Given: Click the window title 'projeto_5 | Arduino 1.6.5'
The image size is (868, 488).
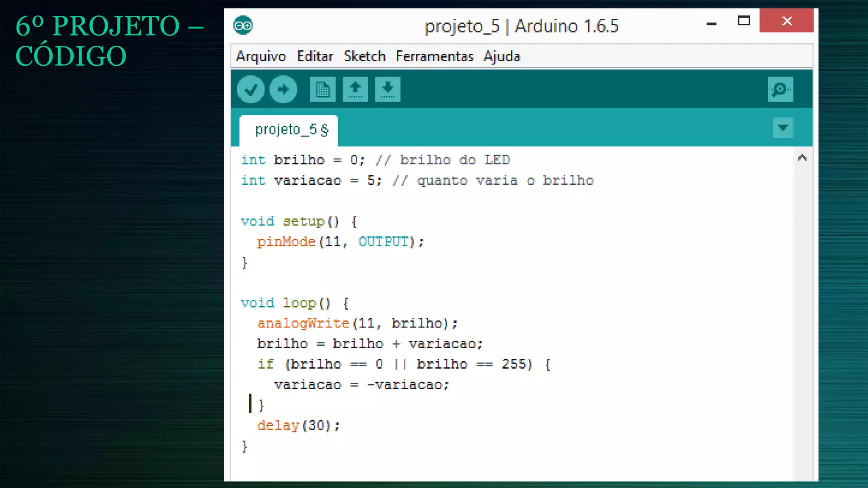Looking at the screenshot, I should [521, 26].
